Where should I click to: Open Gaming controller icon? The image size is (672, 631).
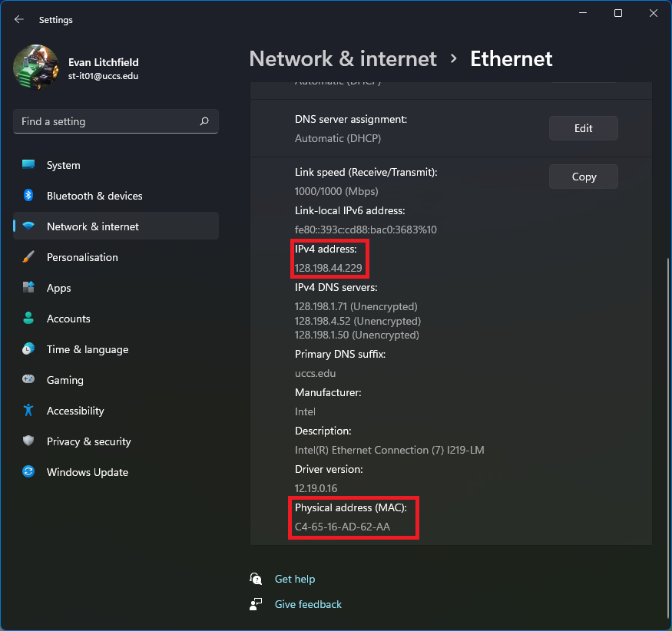[x=28, y=379]
